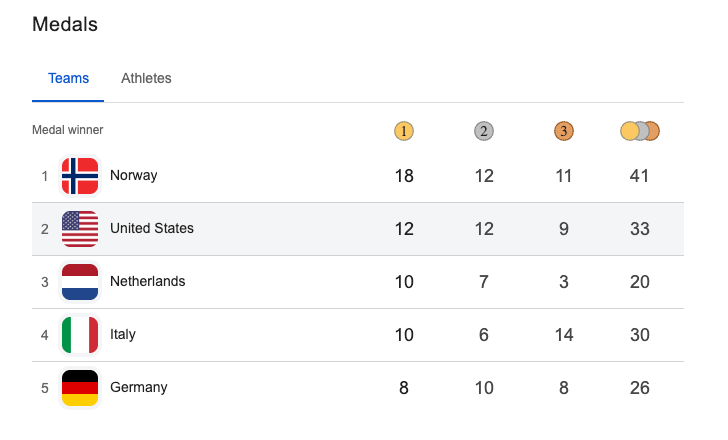Viewport: 728px width, 440px height.
Task: Click the Italy team name
Action: 122,335
